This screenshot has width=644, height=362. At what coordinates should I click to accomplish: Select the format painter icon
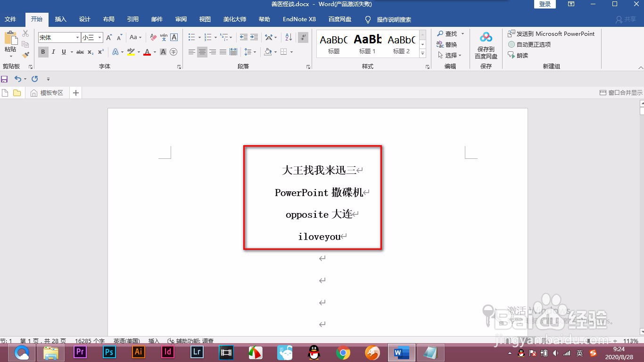(26, 54)
